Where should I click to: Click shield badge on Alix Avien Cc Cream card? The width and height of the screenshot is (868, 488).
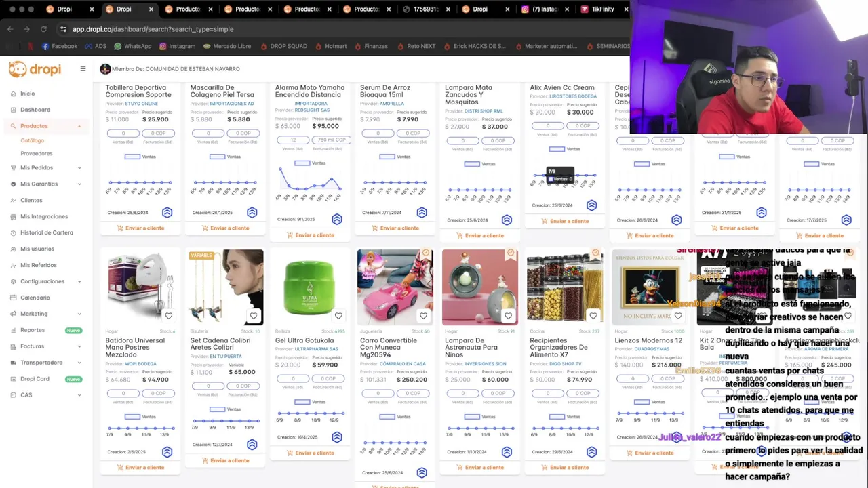click(591, 205)
